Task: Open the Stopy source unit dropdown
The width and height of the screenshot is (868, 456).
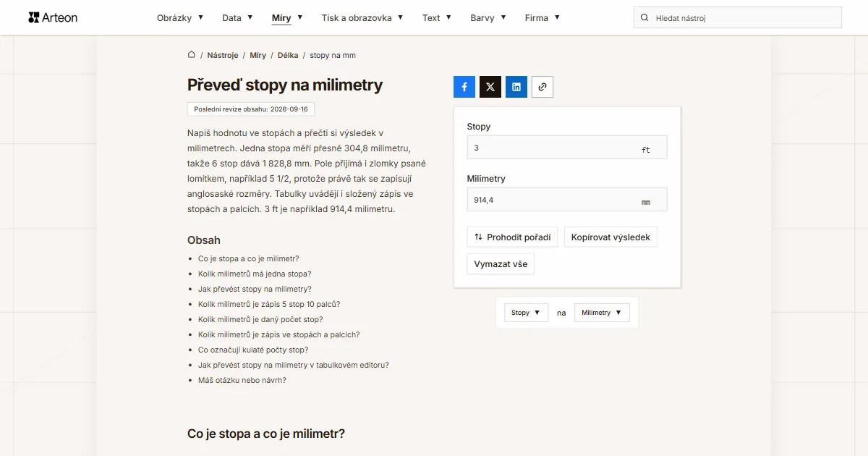Action: (x=526, y=313)
